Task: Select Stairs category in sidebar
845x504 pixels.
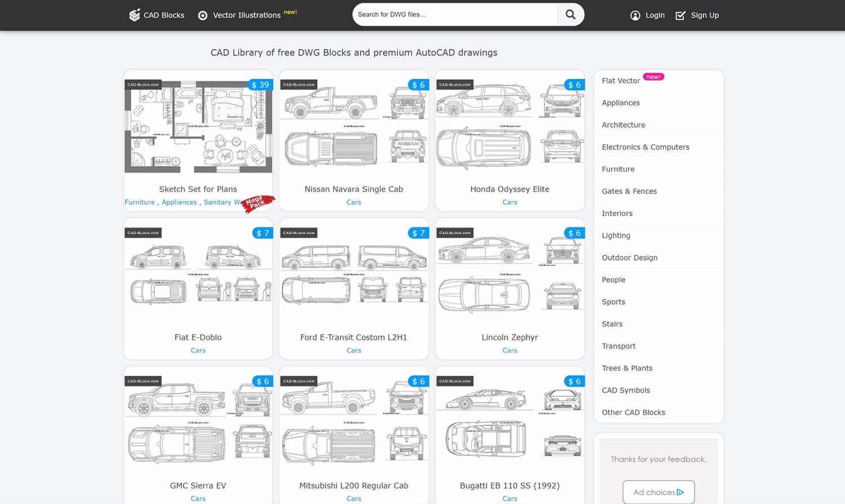Action: click(612, 324)
